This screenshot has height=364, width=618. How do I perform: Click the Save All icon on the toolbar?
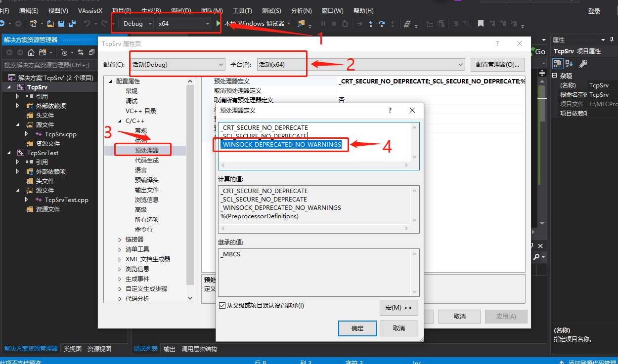(x=73, y=23)
